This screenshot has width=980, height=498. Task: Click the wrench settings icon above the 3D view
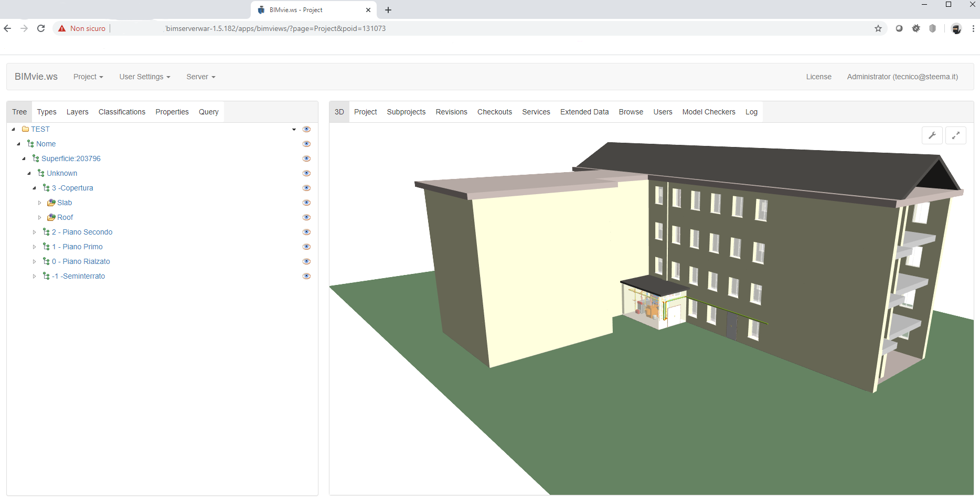pos(932,135)
